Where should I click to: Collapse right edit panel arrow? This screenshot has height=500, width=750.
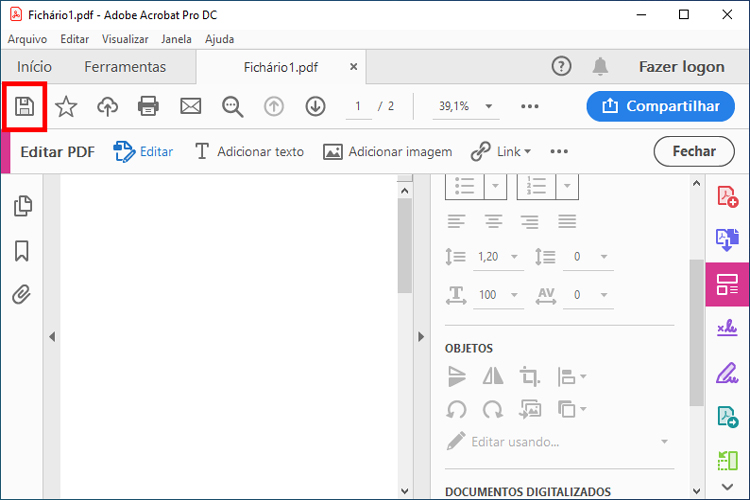point(421,337)
